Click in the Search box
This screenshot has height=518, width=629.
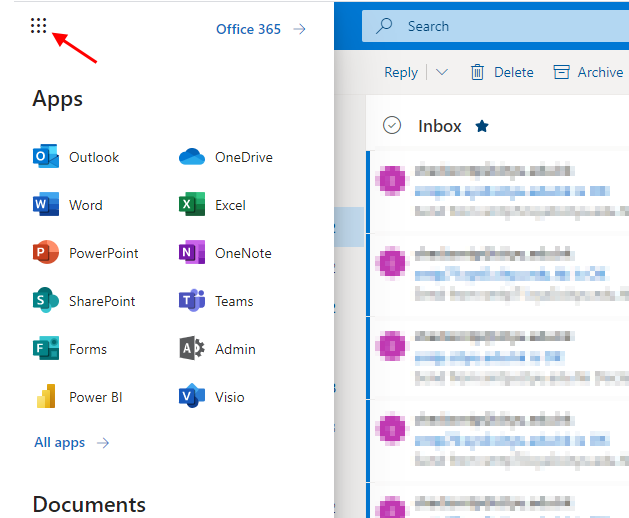(500, 26)
